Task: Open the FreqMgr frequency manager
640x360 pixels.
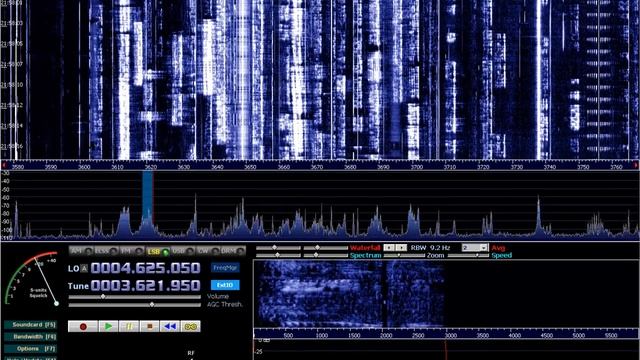Action: point(225,268)
